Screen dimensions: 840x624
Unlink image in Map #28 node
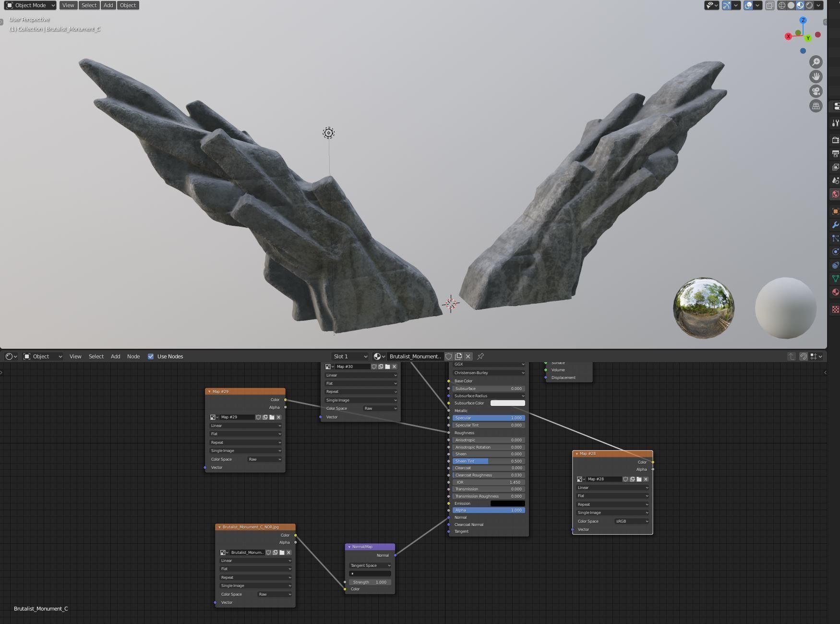coord(646,479)
